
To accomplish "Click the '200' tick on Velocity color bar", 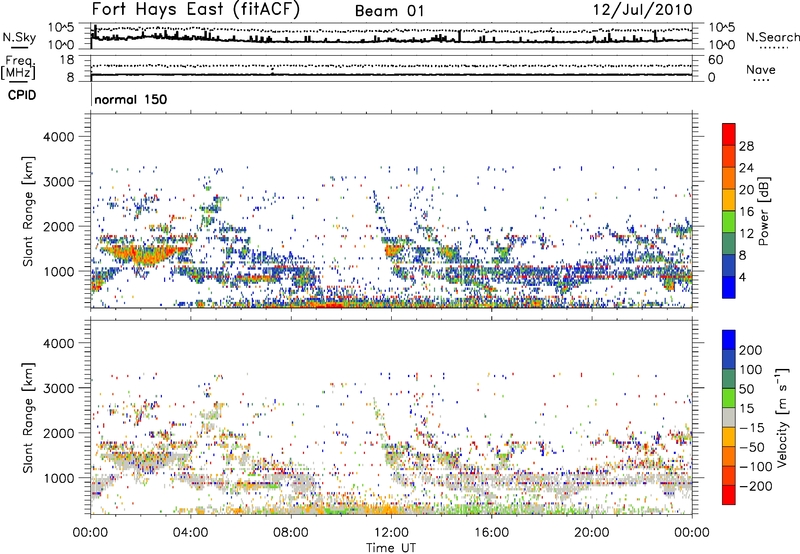I will (750, 350).
